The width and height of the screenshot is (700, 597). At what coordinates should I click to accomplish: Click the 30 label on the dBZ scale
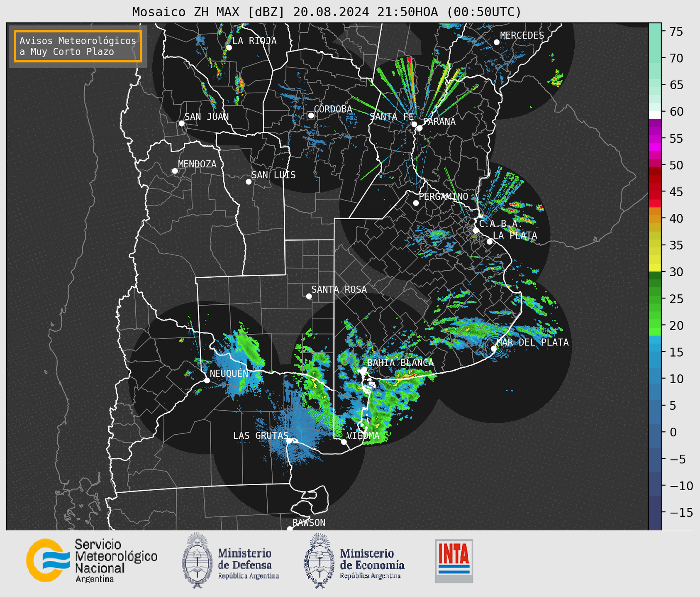(676, 272)
